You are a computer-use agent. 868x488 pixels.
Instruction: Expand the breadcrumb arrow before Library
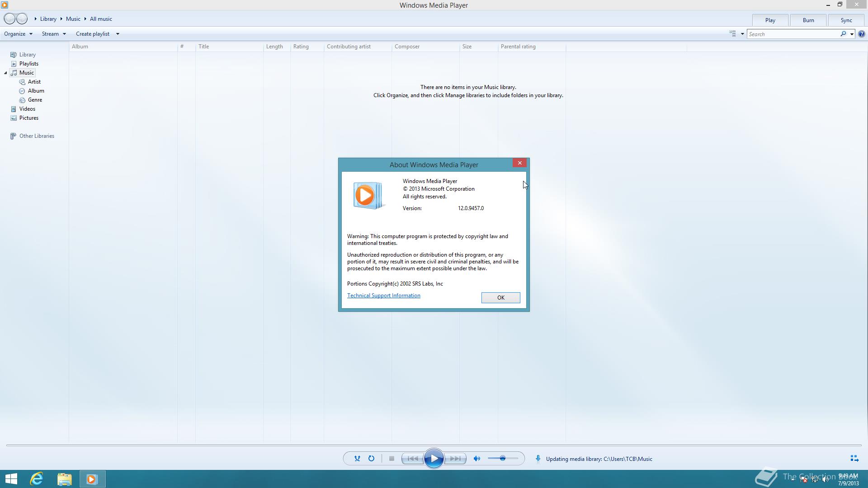pos(35,19)
